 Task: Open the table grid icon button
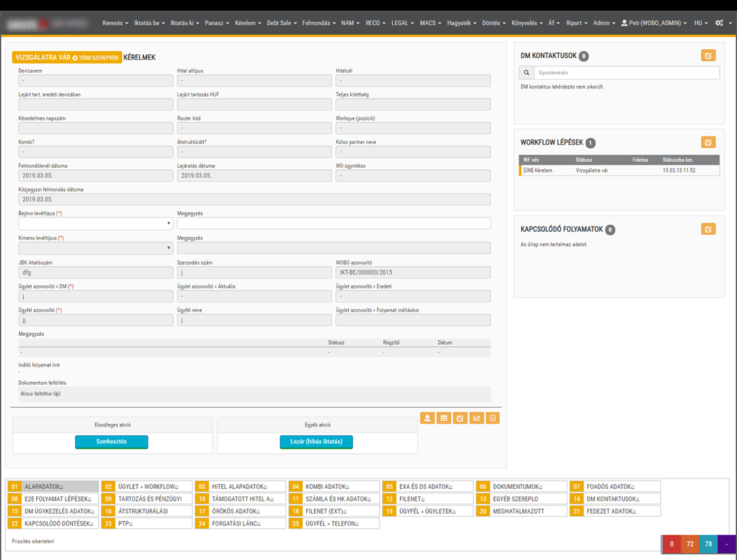pyautogui.click(x=444, y=418)
